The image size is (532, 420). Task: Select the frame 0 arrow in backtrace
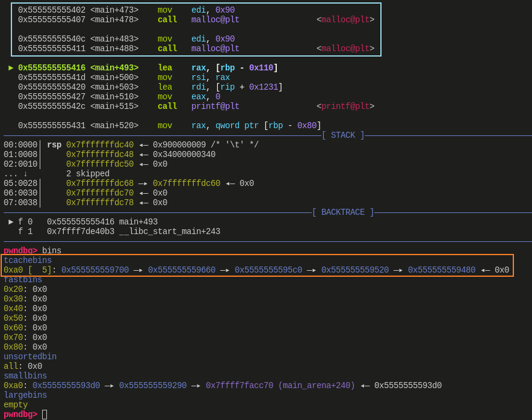tap(10, 221)
